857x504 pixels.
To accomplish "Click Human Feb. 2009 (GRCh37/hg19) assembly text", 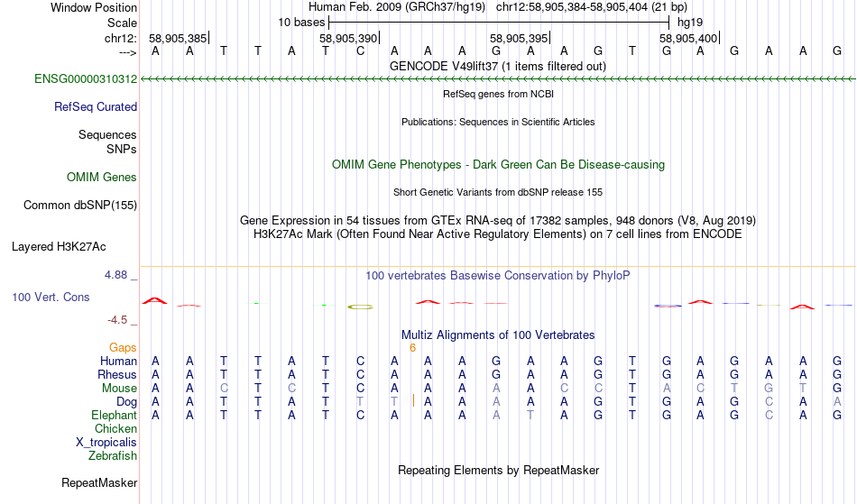I will click(397, 7).
